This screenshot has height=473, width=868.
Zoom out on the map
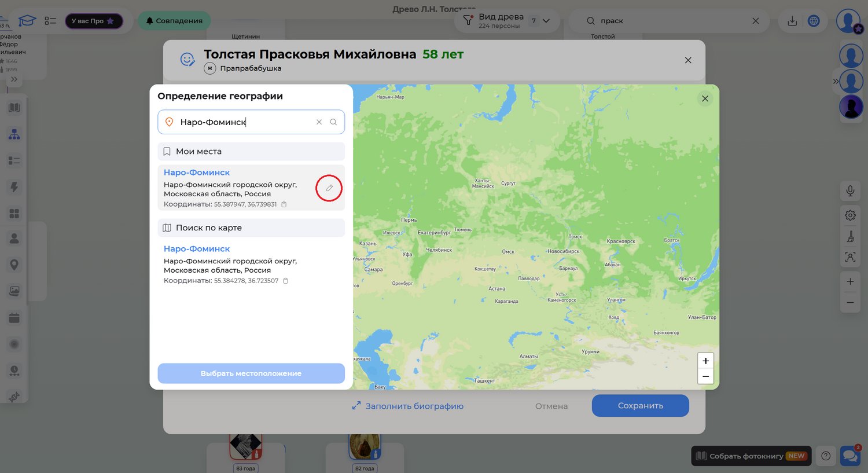click(705, 376)
